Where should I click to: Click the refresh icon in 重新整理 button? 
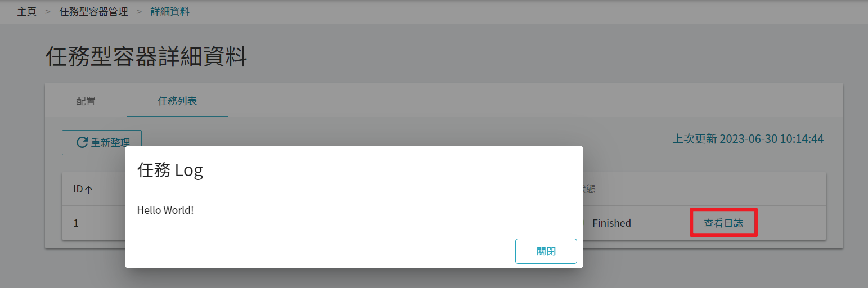82,142
